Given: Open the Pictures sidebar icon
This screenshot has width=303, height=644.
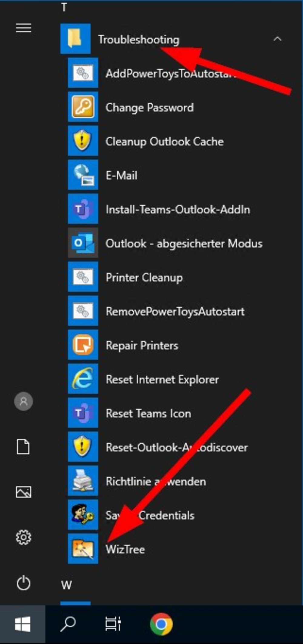Looking at the screenshot, I should (x=24, y=492).
